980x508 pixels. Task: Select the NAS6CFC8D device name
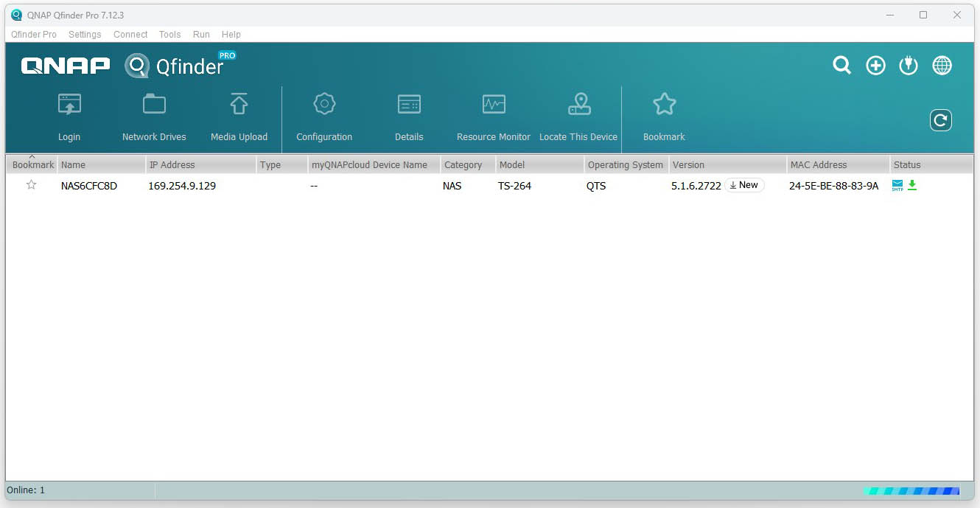click(89, 186)
